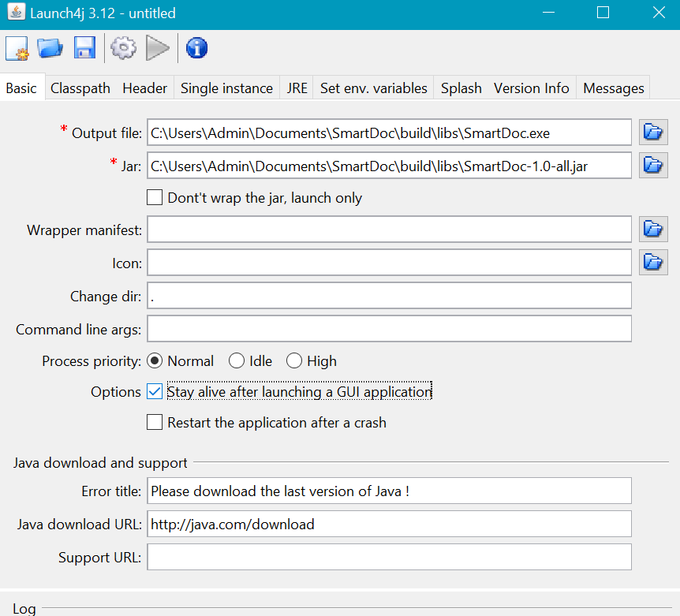Image resolution: width=680 pixels, height=616 pixels.
Task: Close the Launch4j window
Action: point(659,13)
